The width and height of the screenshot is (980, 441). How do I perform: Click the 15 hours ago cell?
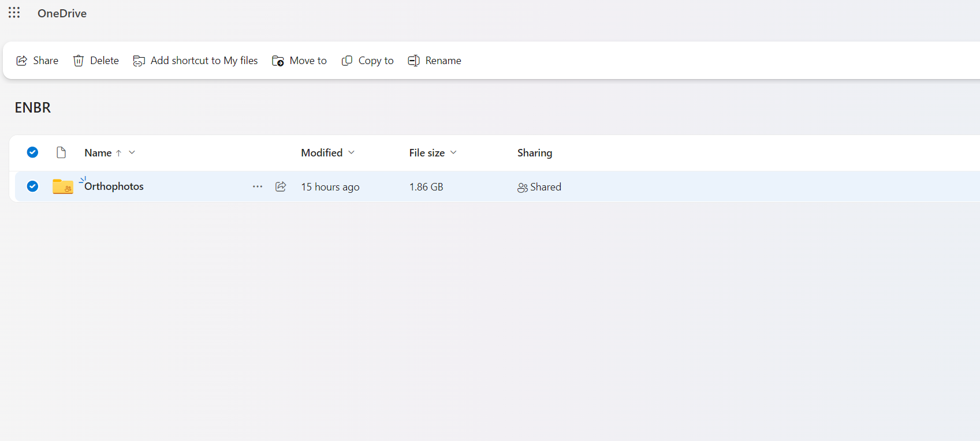point(330,187)
